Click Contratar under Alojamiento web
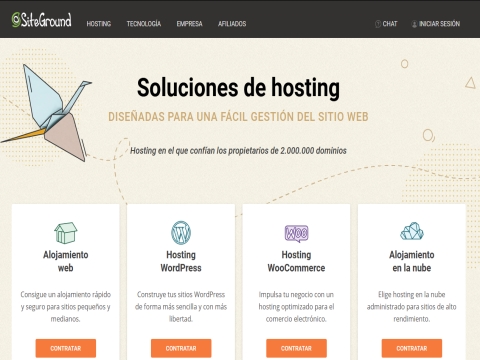The image size is (480, 360). tap(66, 348)
